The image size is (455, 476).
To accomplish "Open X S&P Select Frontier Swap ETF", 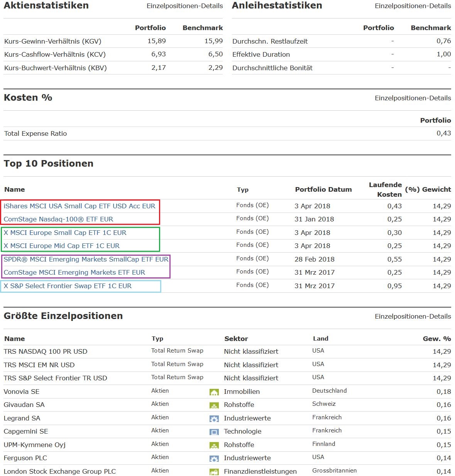I will (68, 286).
